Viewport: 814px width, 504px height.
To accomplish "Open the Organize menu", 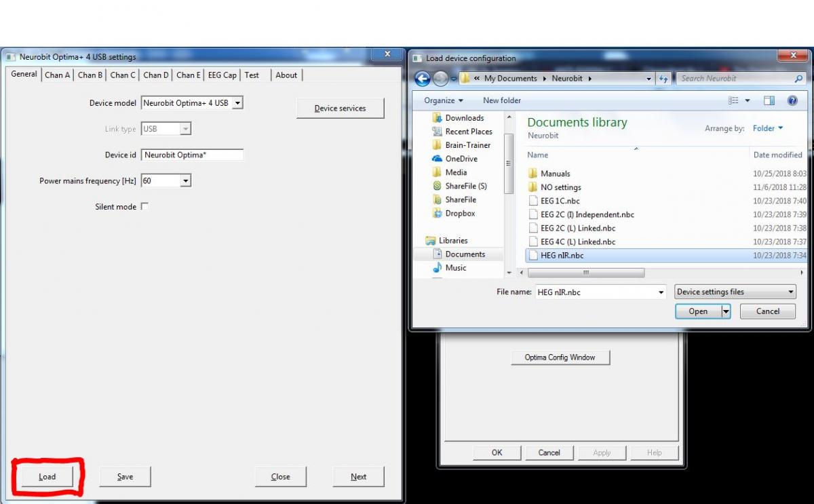I will click(444, 100).
